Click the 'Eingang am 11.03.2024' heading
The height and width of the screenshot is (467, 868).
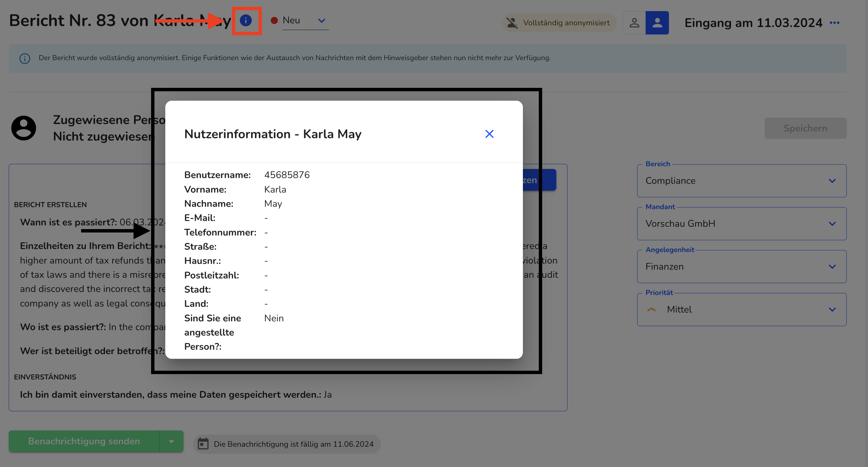[753, 23]
